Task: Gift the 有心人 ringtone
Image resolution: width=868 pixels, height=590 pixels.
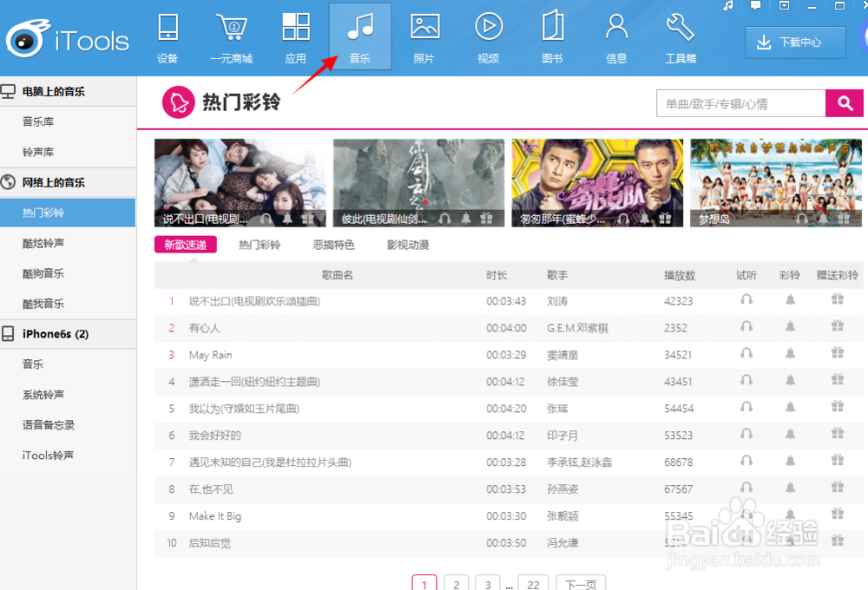Action: pos(838,326)
